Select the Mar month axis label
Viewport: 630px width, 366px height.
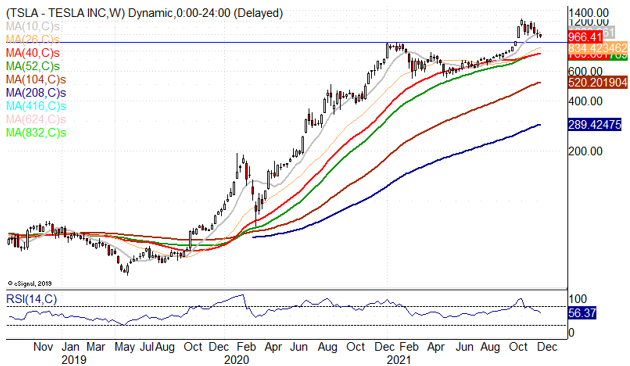tap(96, 347)
